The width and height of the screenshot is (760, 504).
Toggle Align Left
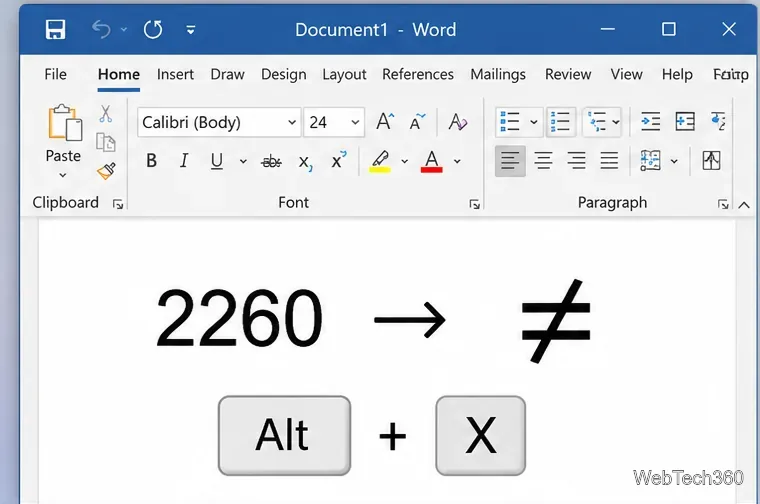tap(510, 160)
